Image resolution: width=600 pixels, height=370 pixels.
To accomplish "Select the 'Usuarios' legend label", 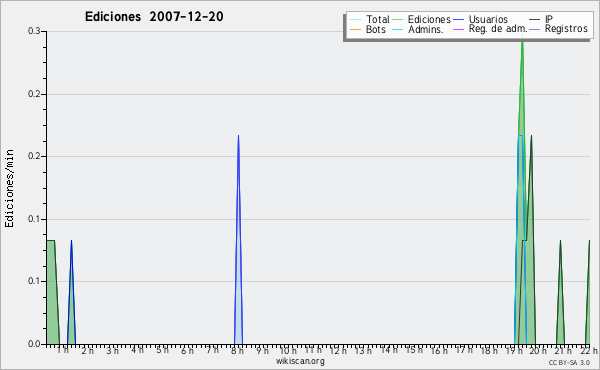I will click(488, 19).
